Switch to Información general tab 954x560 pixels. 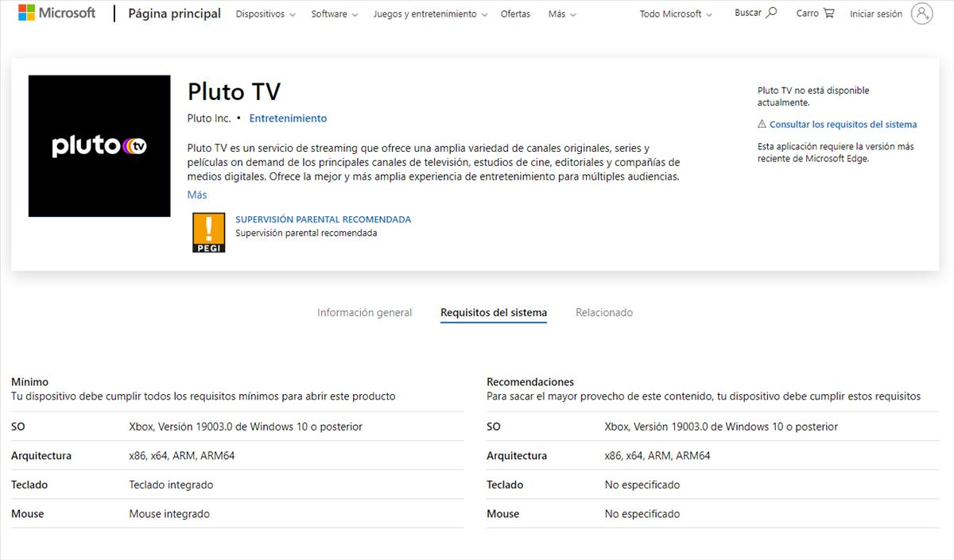(x=365, y=313)
